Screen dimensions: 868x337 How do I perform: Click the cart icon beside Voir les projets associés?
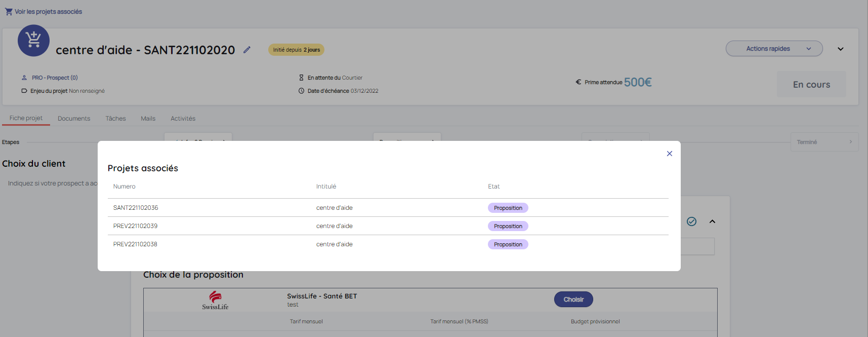point(9,12)
